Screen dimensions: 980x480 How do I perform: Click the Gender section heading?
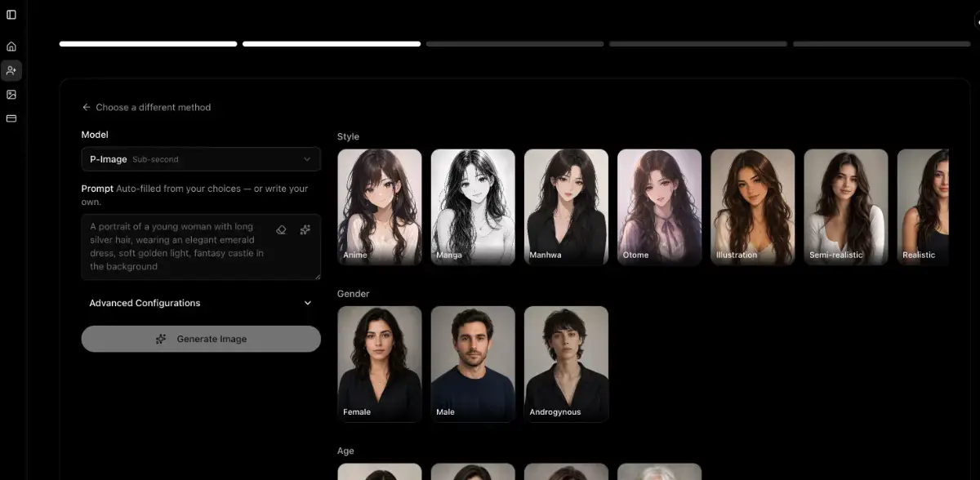point(354,294)
